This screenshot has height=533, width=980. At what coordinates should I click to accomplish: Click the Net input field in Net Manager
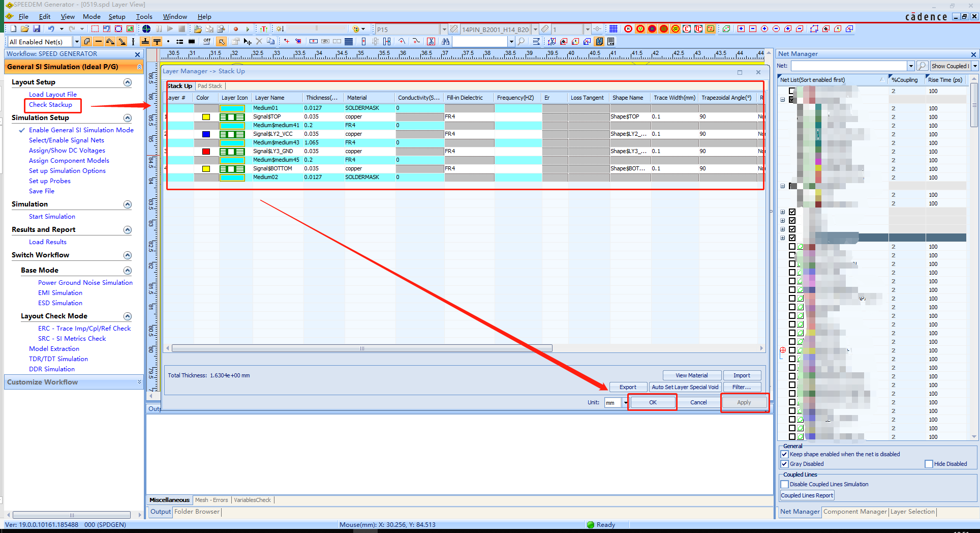(x=849, y=66)
